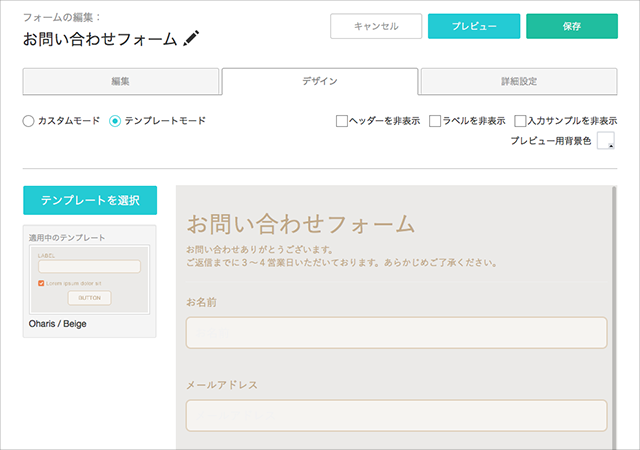Save the form with 保存
Screen dimensions: 640x450
coord(572,26)
